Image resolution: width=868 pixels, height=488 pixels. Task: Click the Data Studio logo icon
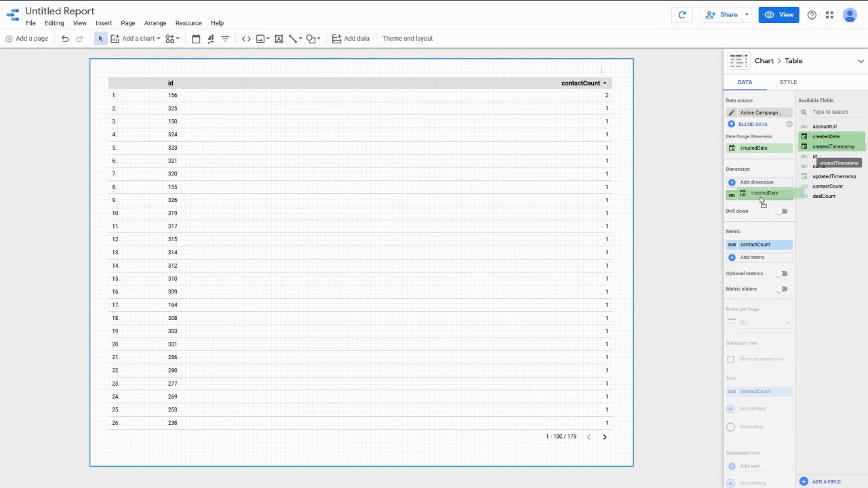pyautogui.click(x=12, y=15)
